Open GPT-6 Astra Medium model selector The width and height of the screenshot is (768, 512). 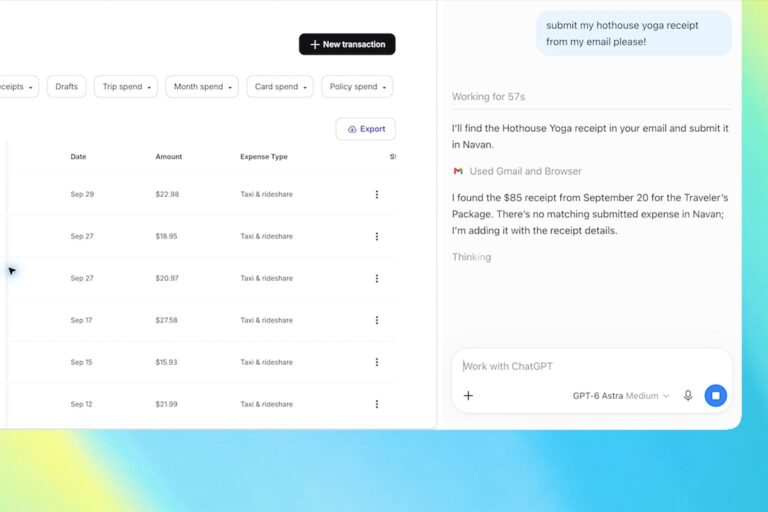621,396
